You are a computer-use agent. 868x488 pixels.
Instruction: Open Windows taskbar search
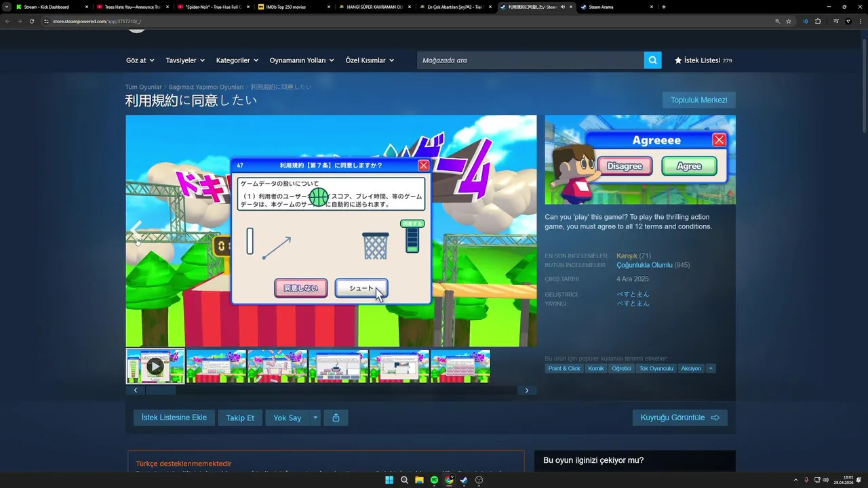click(x=404, y=480)
